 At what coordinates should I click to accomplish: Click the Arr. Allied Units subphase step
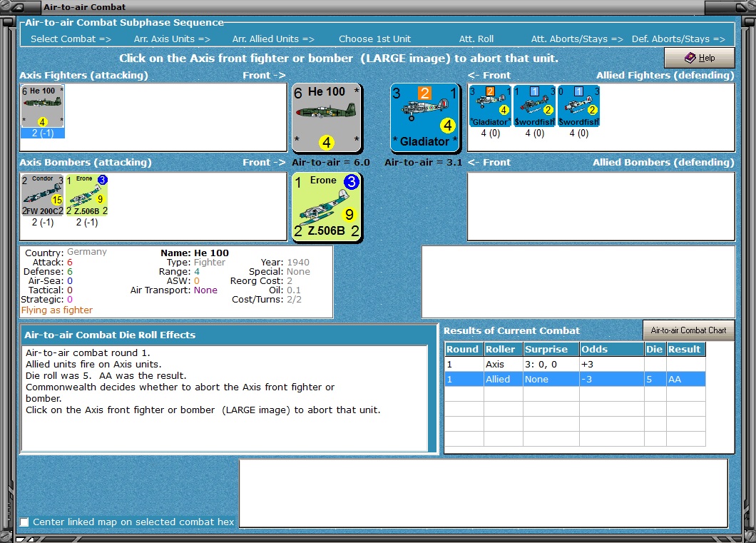click(x=273, y=39)
